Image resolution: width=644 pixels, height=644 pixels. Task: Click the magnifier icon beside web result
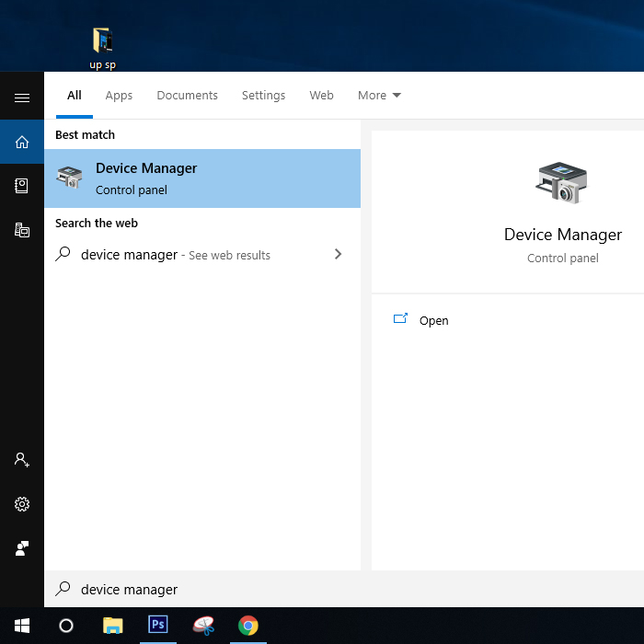click(63, 254)
